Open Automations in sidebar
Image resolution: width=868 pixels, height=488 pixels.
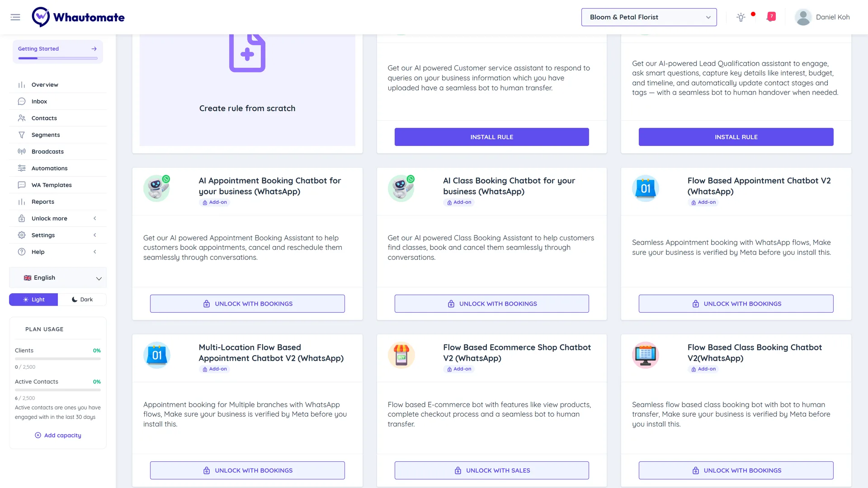(58, 169)
